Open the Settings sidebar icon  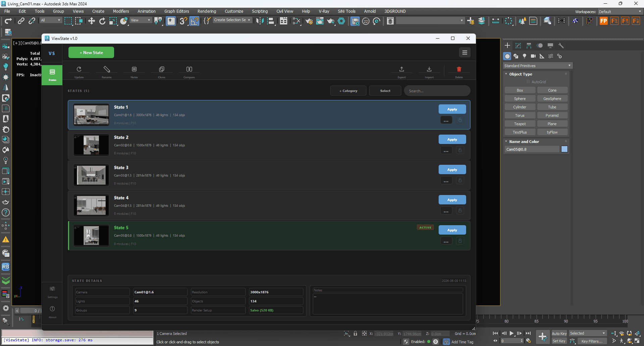click(52, 289)
